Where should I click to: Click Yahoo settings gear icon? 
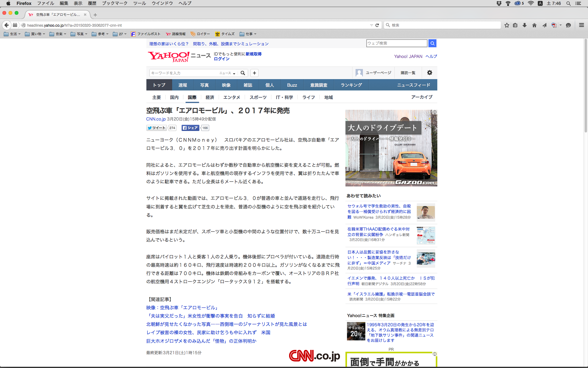tap(430, 73)
